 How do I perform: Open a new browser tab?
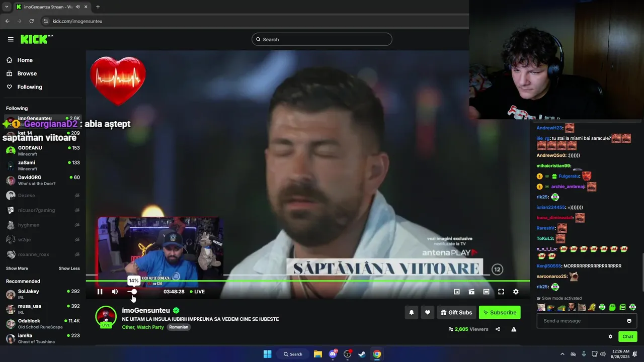(x=98, y=7)
